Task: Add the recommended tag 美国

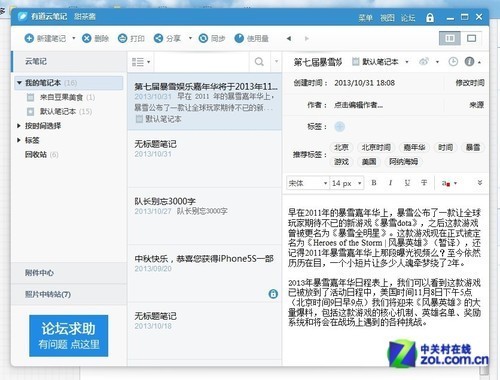Action: coord(369,162)
